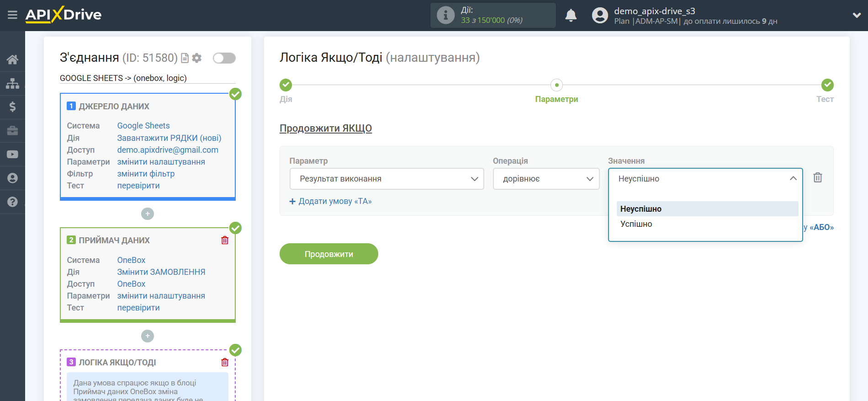Expand the account menu chevron
Image resolution: width=868 pixels, height=401 pixels.
point(857,15)
